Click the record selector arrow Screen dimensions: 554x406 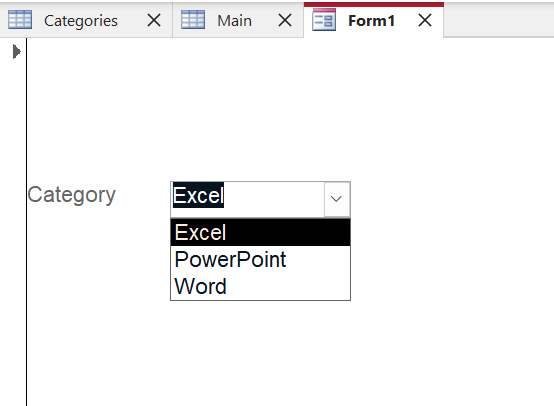coord(17,52)
